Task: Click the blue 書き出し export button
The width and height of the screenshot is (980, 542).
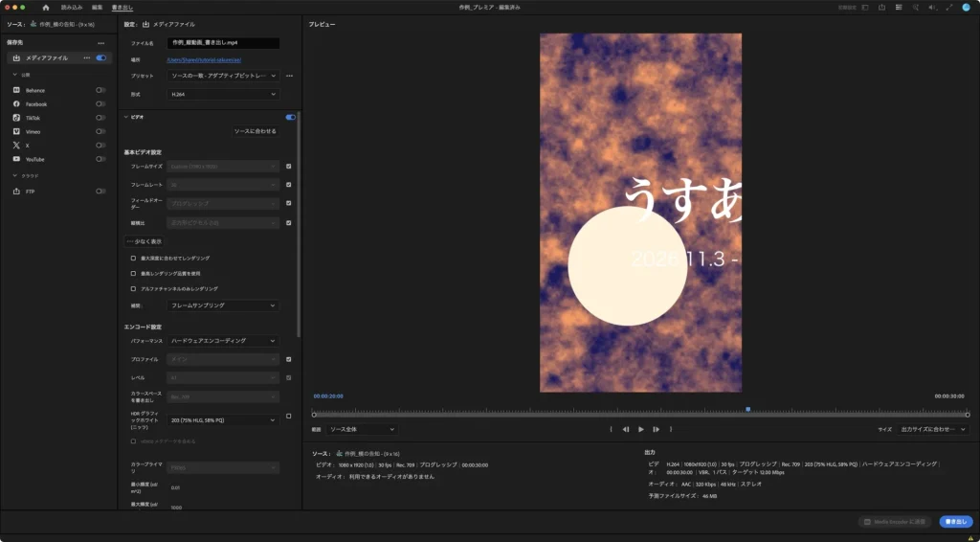Action: click(956, 521)
